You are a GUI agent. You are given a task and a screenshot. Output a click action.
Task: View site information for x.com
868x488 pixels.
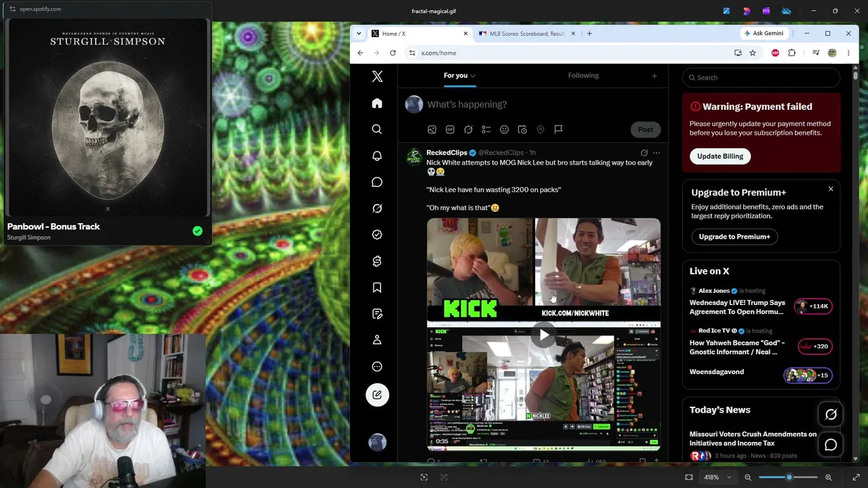click(412, 53)
